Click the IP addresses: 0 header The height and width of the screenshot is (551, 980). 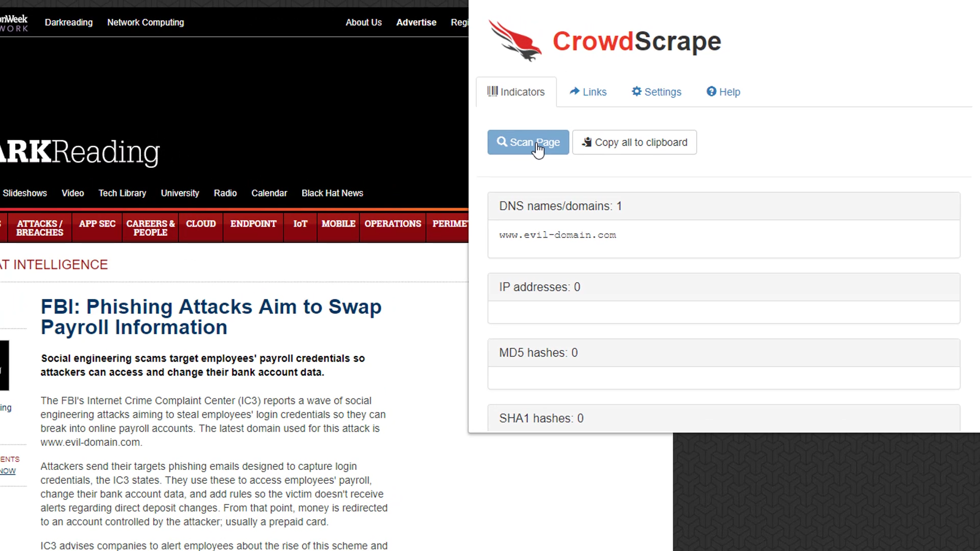pyautogui.click(x=724, y=287)
